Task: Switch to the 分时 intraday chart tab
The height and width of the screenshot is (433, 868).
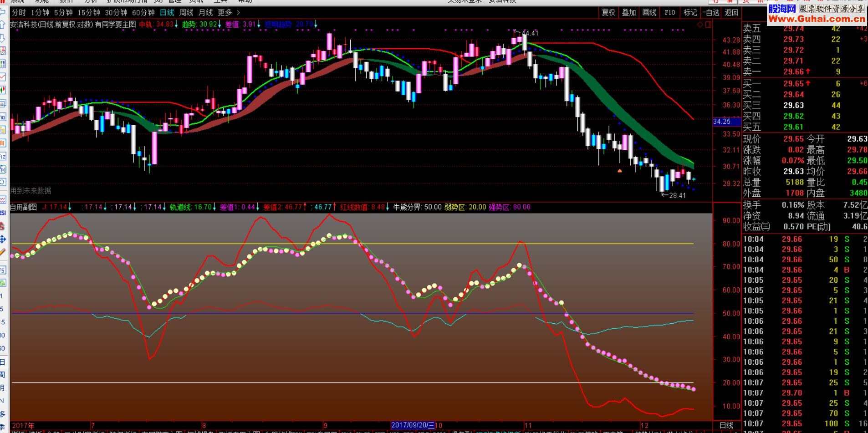Action: tap(19, 12)
